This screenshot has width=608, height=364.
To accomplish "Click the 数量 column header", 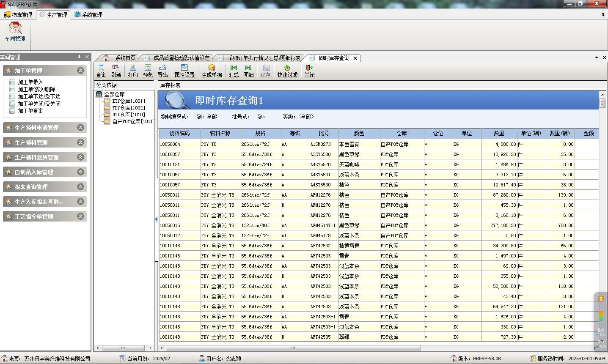I will point(499,133).
